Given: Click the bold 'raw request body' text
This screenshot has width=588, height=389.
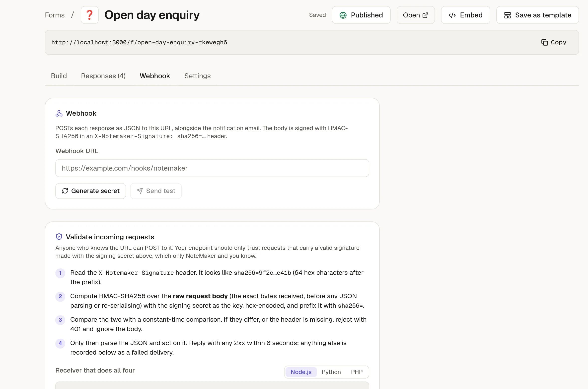Looking at the screenshot, I should (x=200, y=296).
